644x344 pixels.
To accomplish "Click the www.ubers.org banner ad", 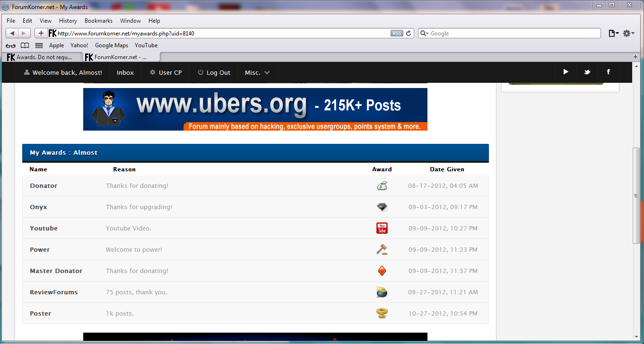I will tap(255, 109).
